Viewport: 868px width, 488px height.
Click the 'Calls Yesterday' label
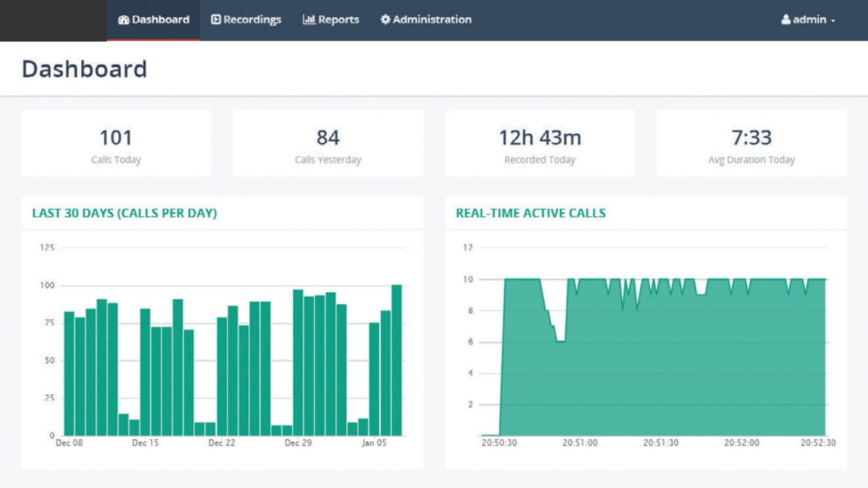(x=328, y=160)
